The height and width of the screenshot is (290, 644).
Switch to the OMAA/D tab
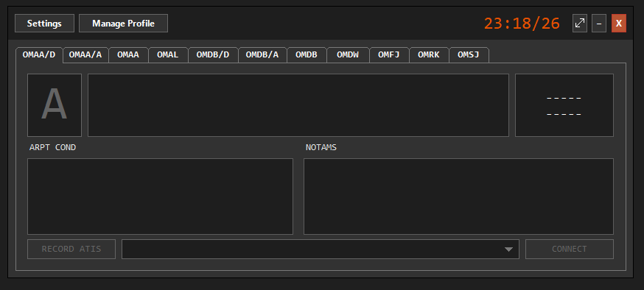tap(39, 55)
